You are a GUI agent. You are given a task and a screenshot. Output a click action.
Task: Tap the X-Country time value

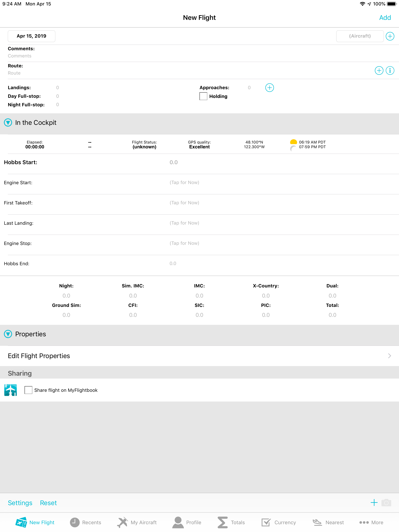click(x=266, y=295)
